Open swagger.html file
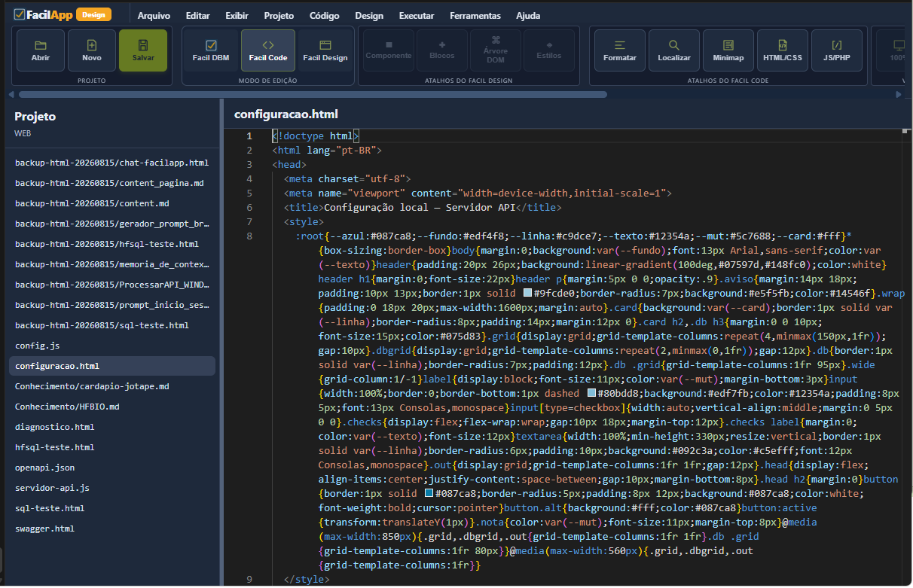This screenshot has height=588, width=913. pyautogui.click(x=112, y=529)
